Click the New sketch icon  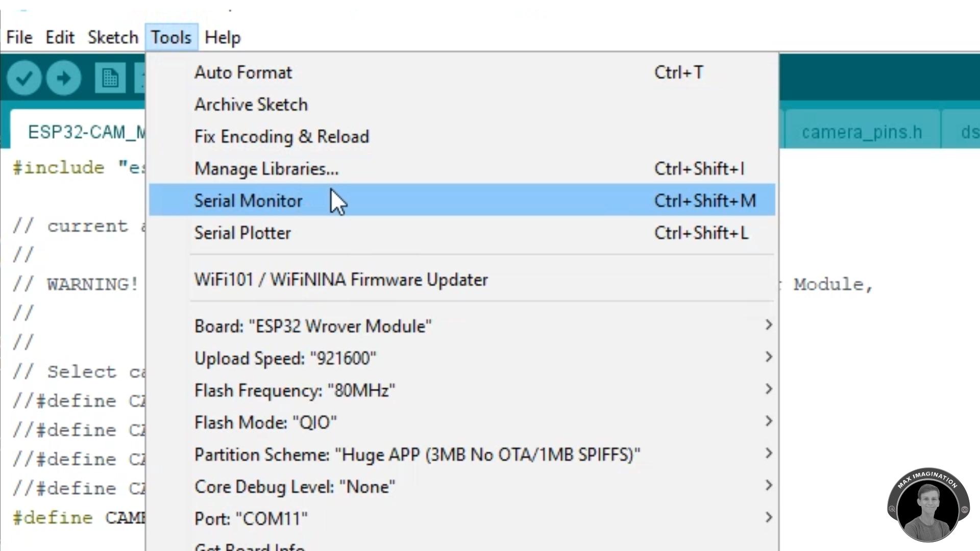(x=110, y=78)
